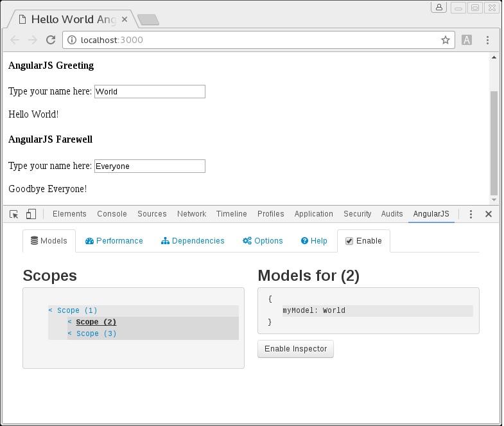Collapse Scope (1) with its arrow

[x=51, y=310]
